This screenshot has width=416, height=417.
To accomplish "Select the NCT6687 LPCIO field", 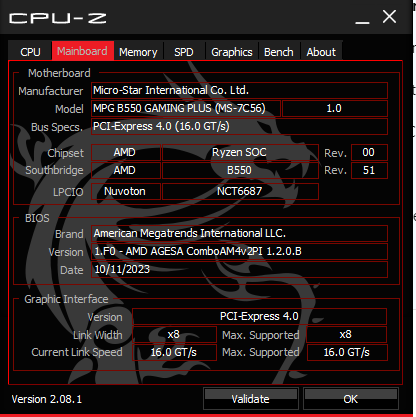I will pyautogui.click(x=240, y=191).
